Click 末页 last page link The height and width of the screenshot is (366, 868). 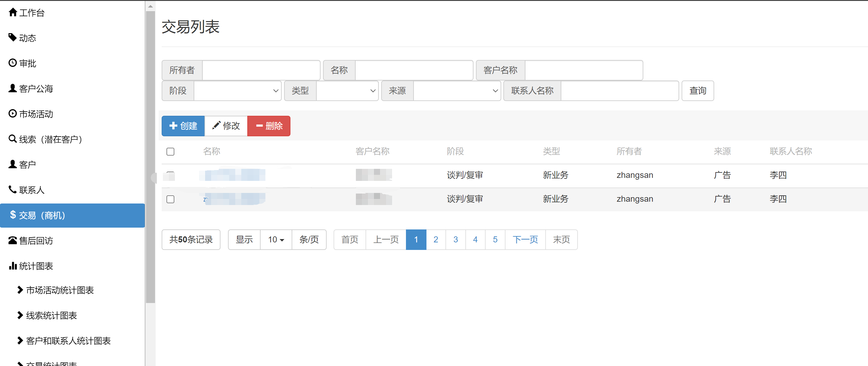(x=561, y=239)
